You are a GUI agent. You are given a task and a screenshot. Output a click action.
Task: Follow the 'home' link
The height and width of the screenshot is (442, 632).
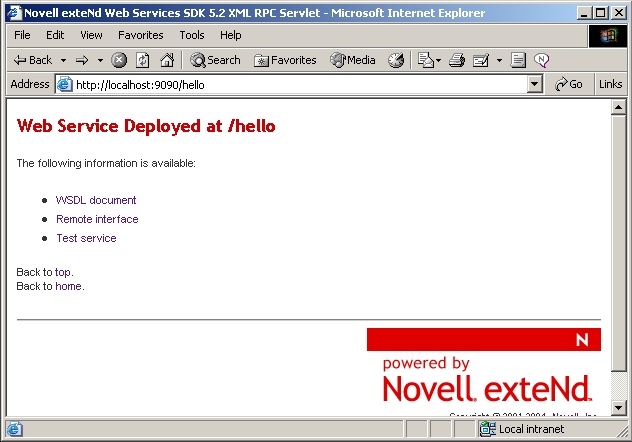pos(69,286)
